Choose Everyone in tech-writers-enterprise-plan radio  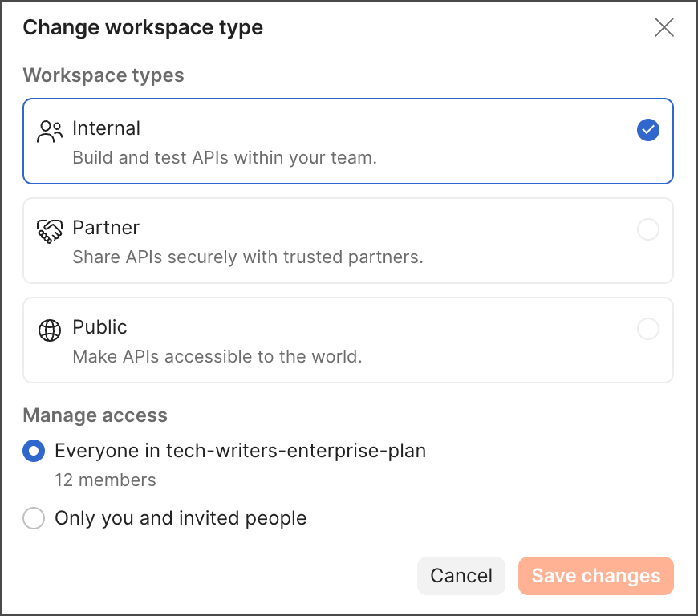tap(34, 451)
